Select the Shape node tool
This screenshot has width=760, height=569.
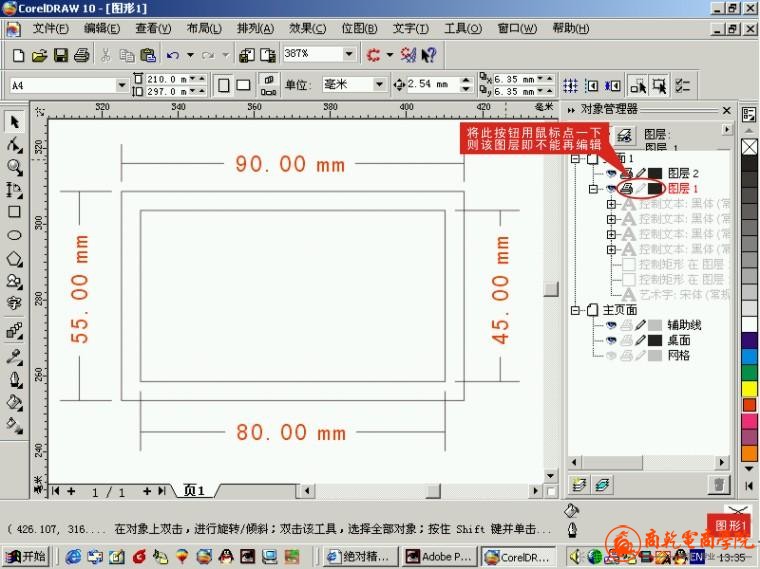[15, 144]
